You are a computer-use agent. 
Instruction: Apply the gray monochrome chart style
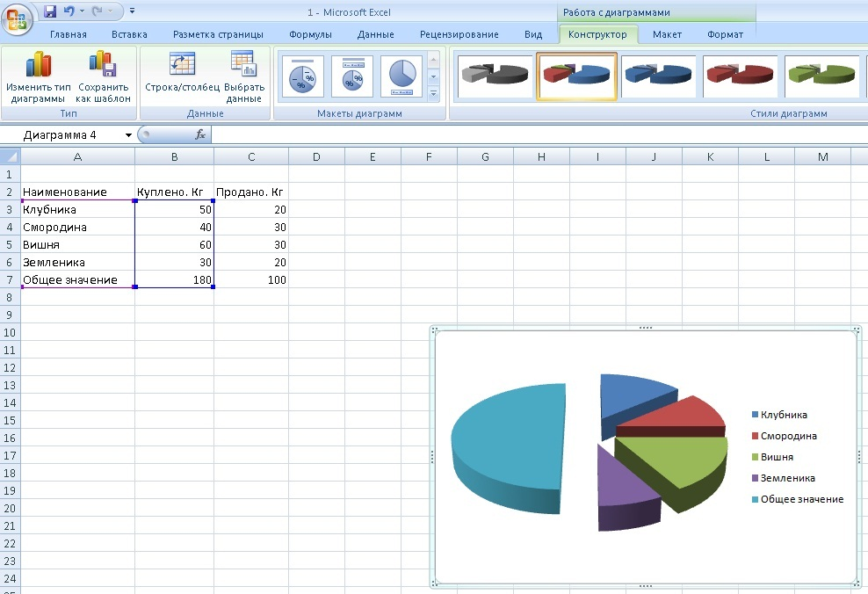pos(496,77)
